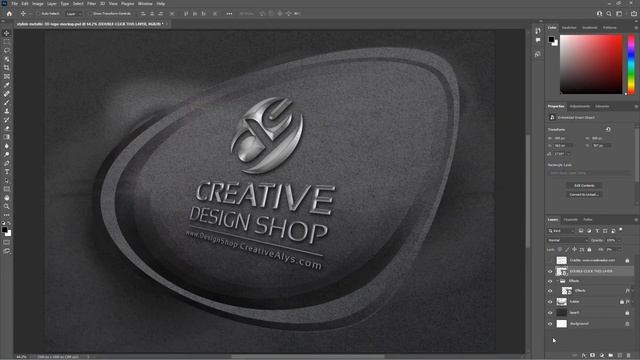Select the Pen tool
Screen dimensions: 640x360
coord(7,163)
